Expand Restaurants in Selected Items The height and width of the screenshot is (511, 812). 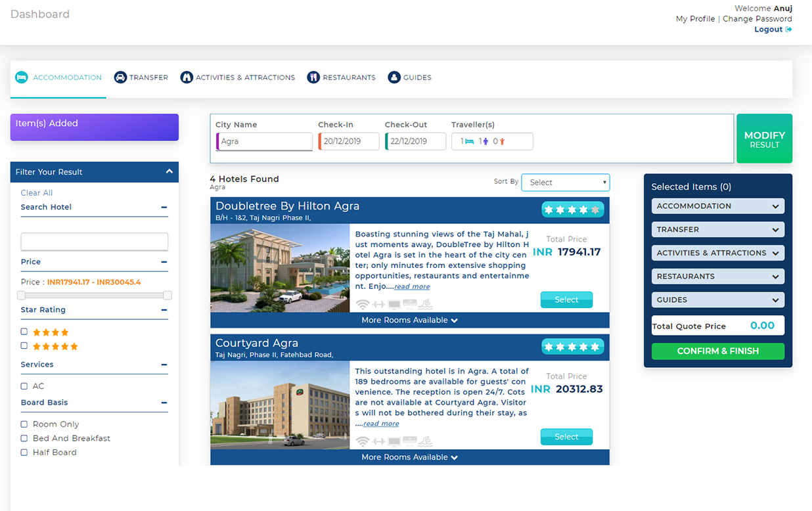tap(718, 277)
